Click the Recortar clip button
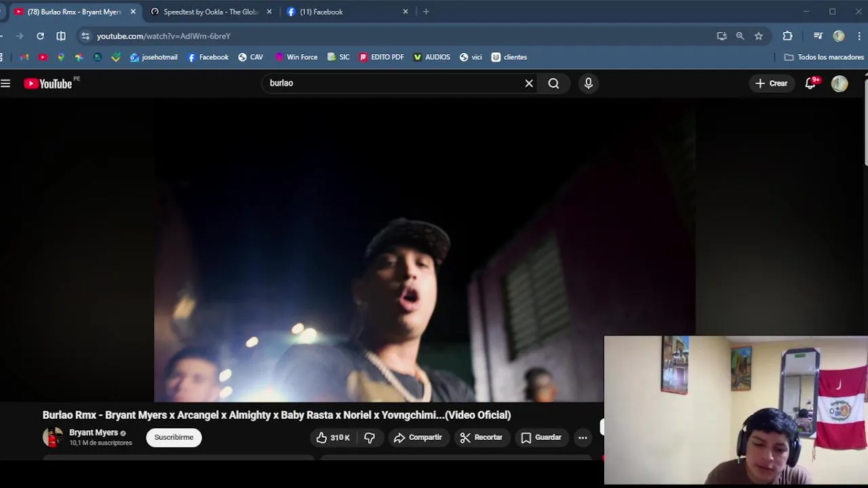 click(x=481, y=438)
